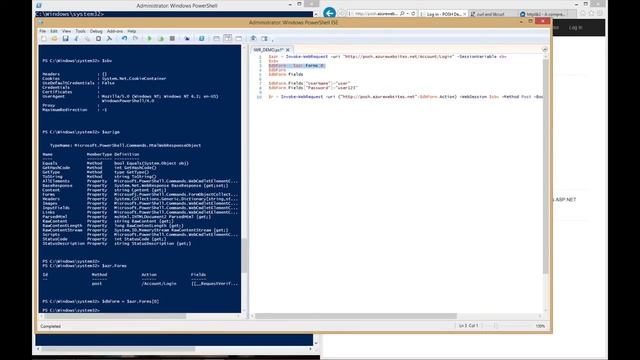Click the browser home icon
640x360 pixels.
coord(584,14)
